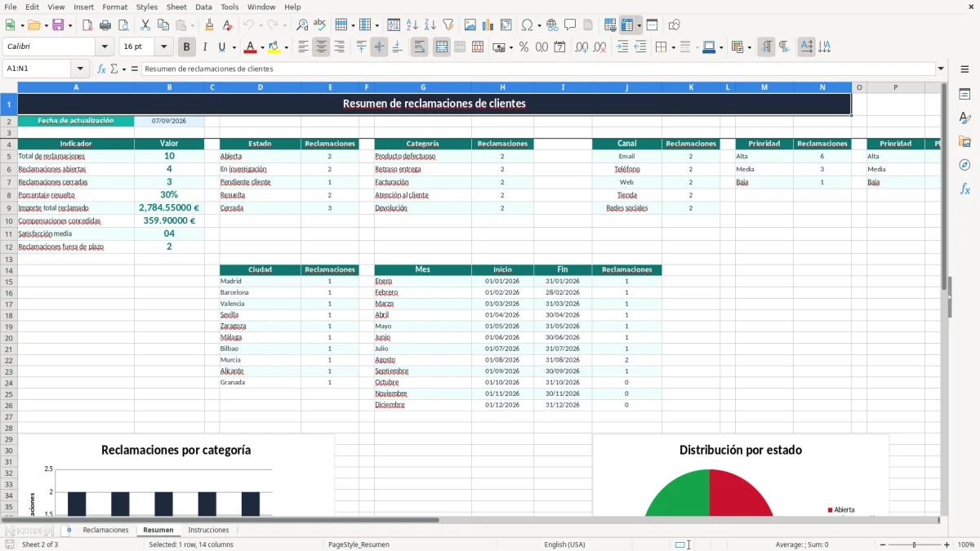Sort selection ascending

click(412, 25)
